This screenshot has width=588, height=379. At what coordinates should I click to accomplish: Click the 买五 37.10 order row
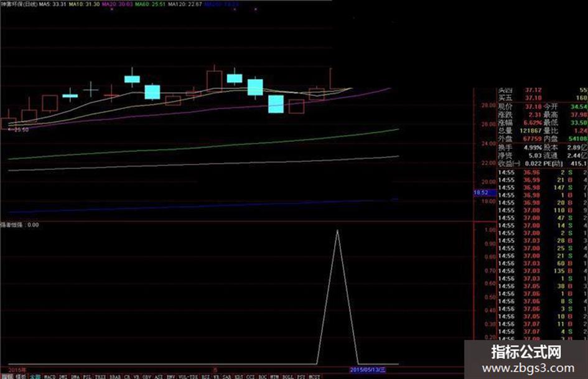tap(543, 98)
